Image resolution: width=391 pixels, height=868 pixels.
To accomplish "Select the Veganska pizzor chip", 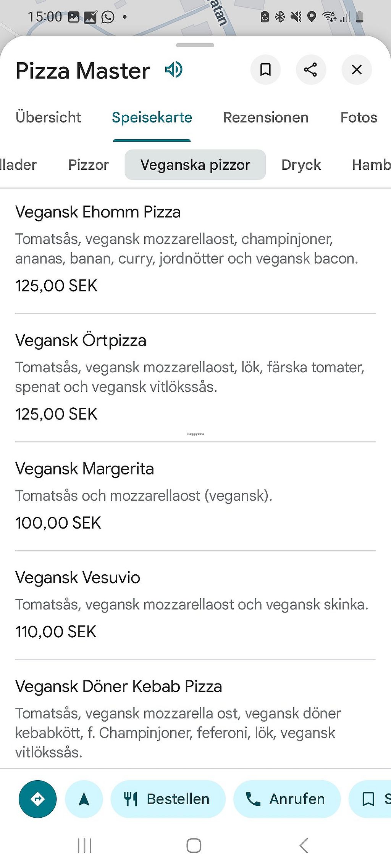I will (x=195, y=165).
